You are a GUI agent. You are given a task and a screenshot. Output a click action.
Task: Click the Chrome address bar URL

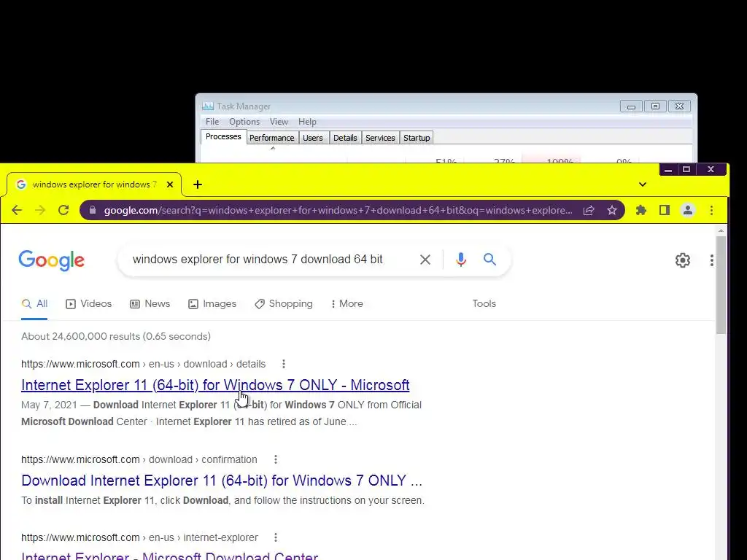click(338, 210)
